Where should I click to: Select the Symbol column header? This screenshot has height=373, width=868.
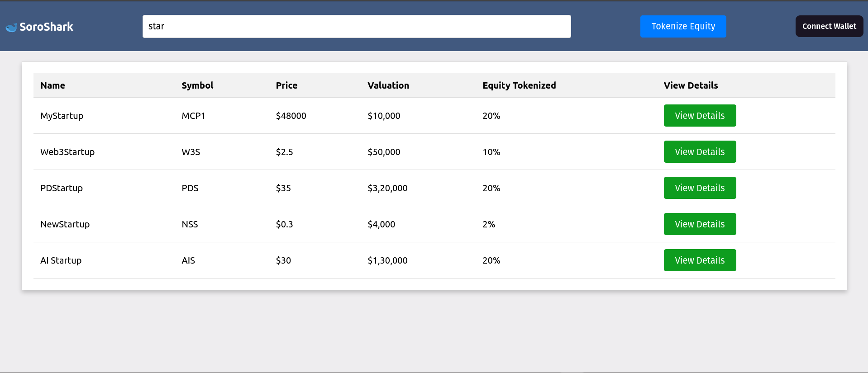click(x=197, y=85)
